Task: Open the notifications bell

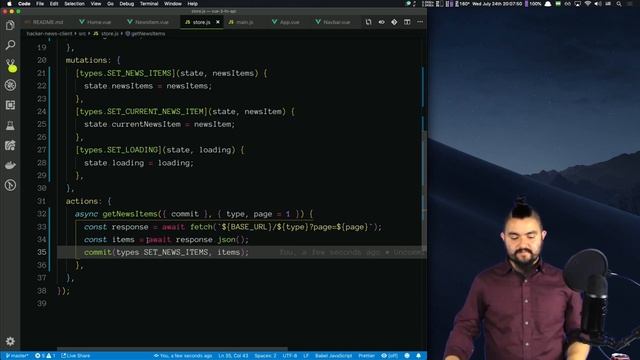Action: coord(418,356)
